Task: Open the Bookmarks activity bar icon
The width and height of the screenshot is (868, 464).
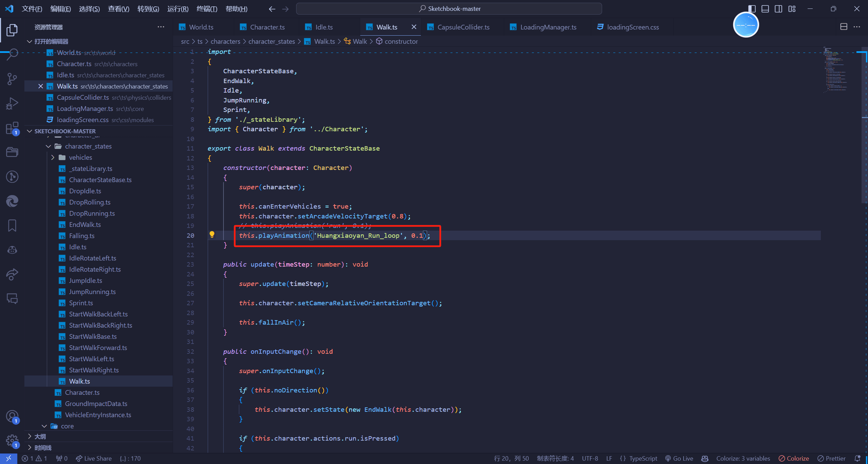Action: coord(12,226)
